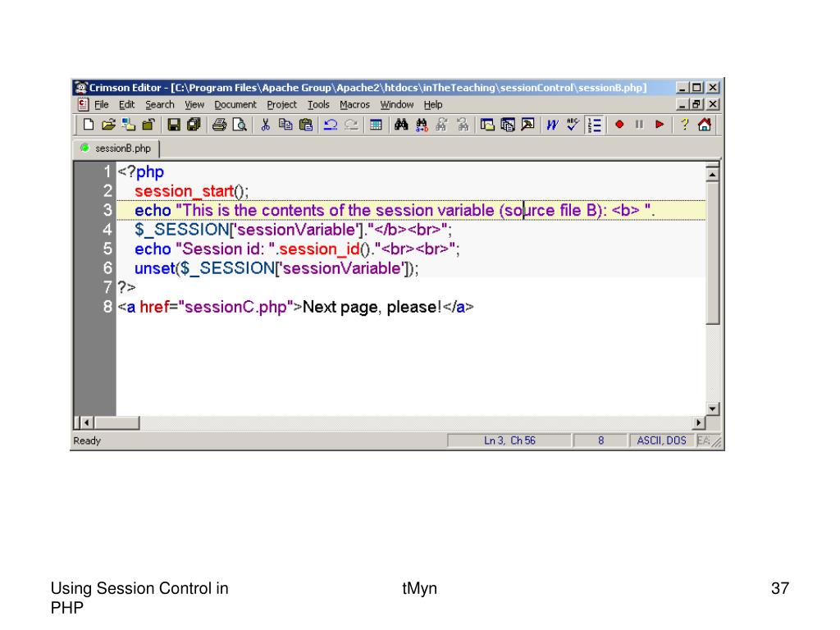Click the Cut scissors icon
This screenshot has width=840, height=630.
(266, 126)
